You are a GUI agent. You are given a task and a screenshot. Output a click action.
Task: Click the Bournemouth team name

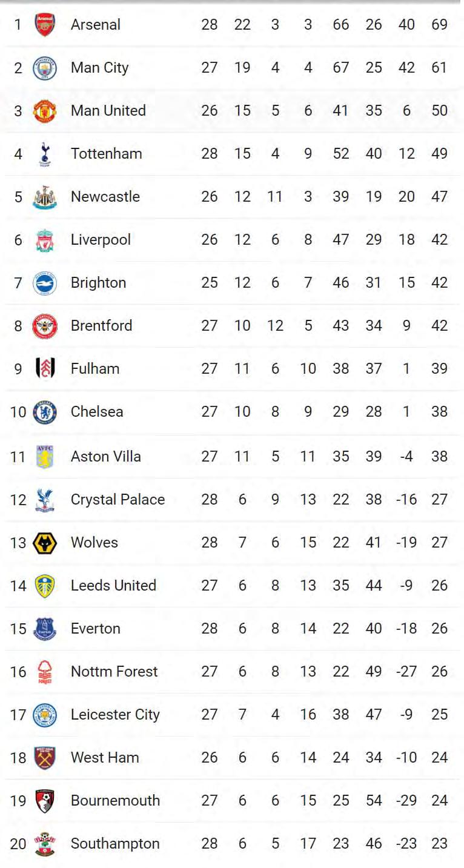115,801
